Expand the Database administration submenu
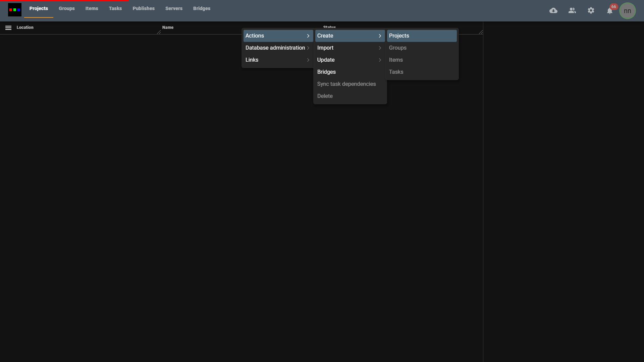Screen dimensions: 644x362 (275, 48)
